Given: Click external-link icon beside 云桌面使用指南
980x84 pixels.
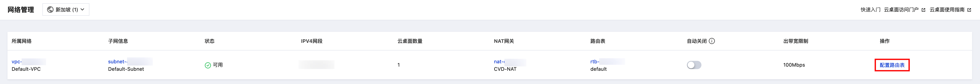Looking at the screenshot, I should pos(969,10).
